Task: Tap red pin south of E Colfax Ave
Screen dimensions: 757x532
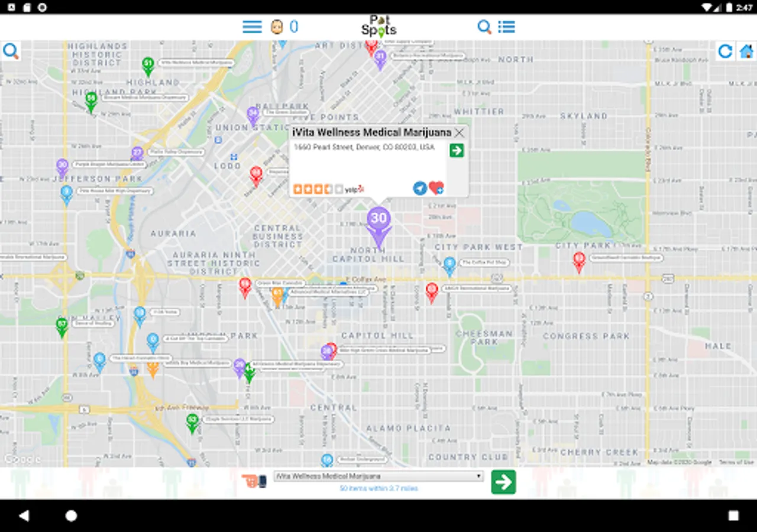Action: click(x=432, y=293)
